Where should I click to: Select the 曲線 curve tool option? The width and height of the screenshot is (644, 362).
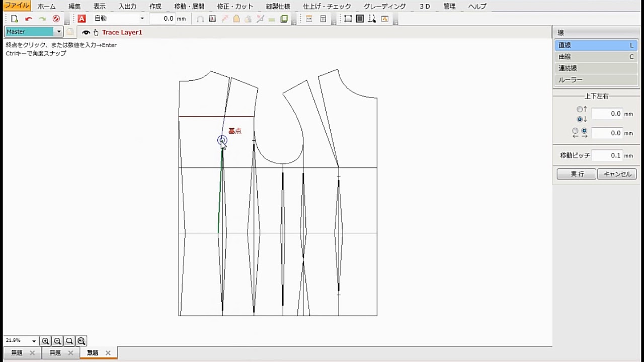[x=596, y=57]
